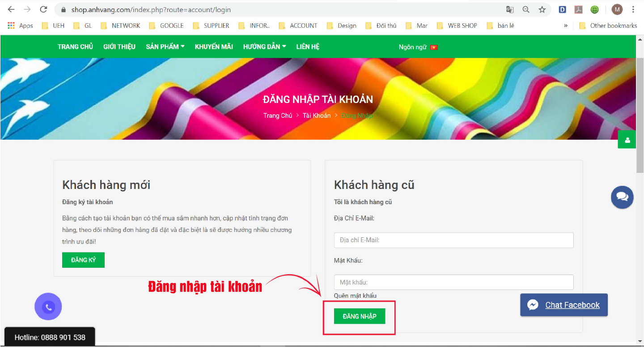Click the browser reload page icon
Image resolution: width=644 pixels, height=347 pixels.
(43, 9)
